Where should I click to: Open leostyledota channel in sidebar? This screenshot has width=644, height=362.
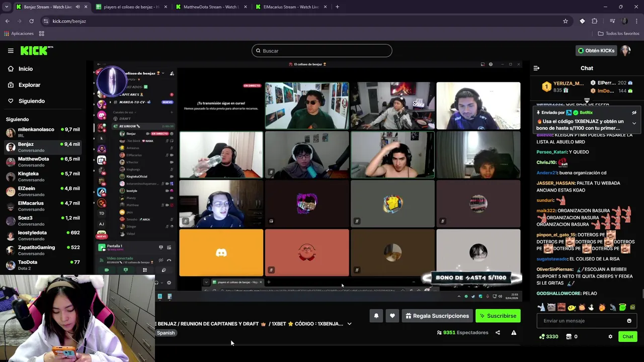(x=43, y=235)
